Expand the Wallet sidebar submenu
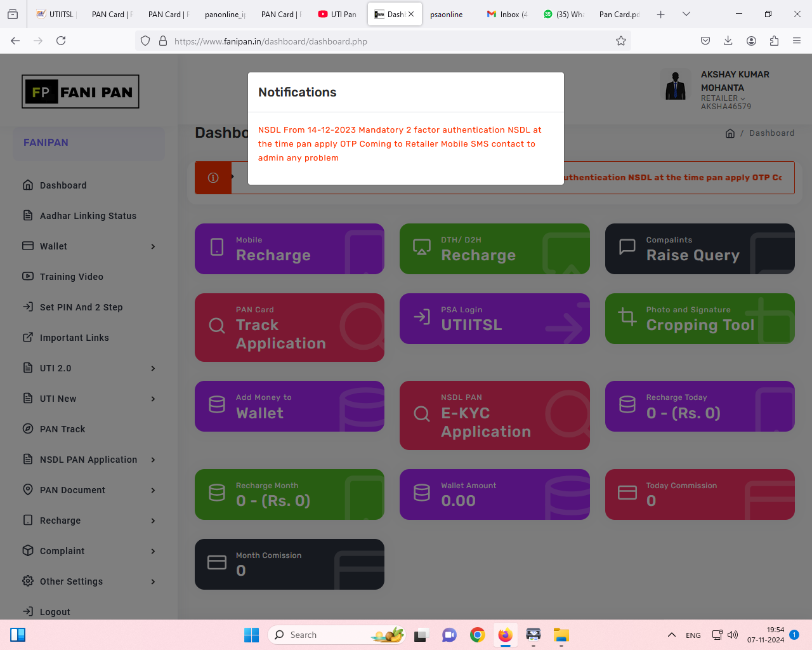Viewport: 812px width, 650px height. tap(89, 246)
